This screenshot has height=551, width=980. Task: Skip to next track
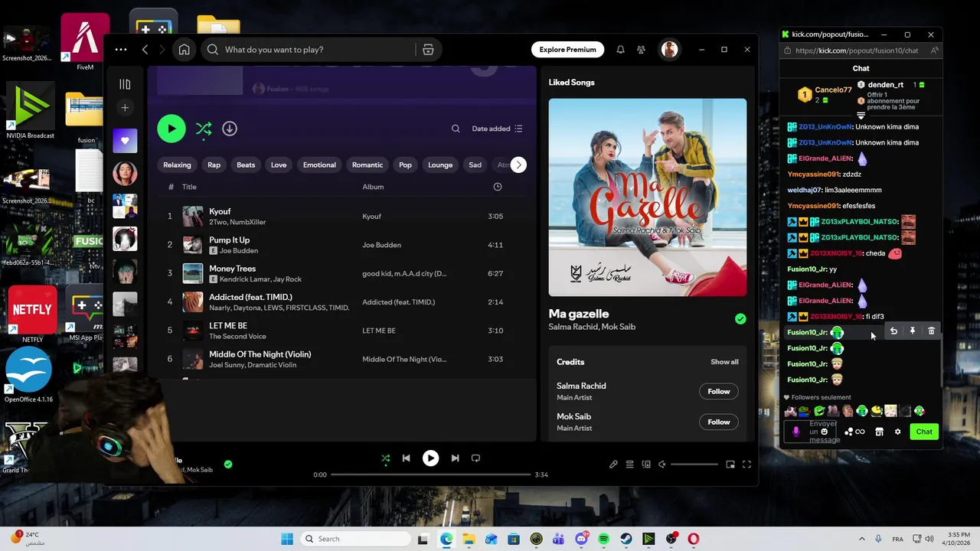point(455,458)
